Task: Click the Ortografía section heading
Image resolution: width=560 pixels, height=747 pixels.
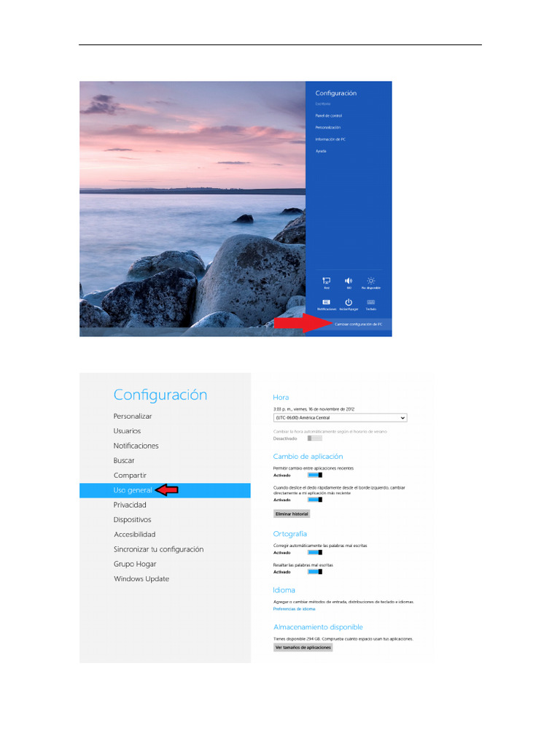Action: click(290, 534)
